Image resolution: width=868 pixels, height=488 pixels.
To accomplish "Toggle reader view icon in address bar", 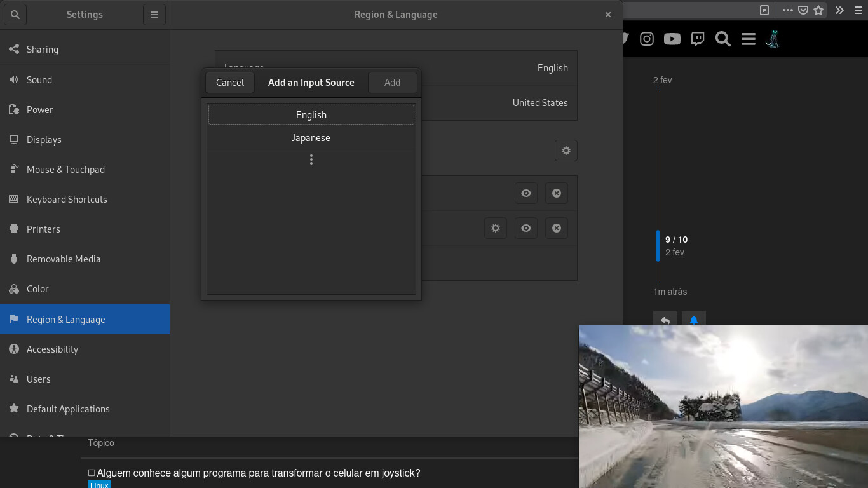I will pyautogui.click(x=764, y=10).
